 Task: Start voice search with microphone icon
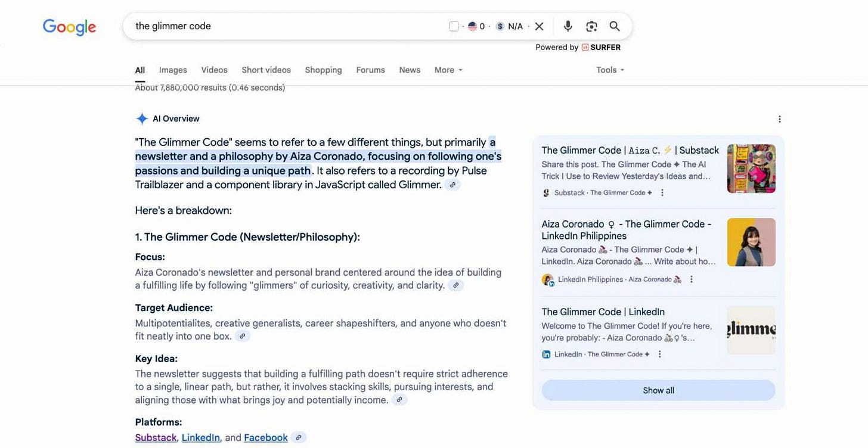tap(568, 26)
